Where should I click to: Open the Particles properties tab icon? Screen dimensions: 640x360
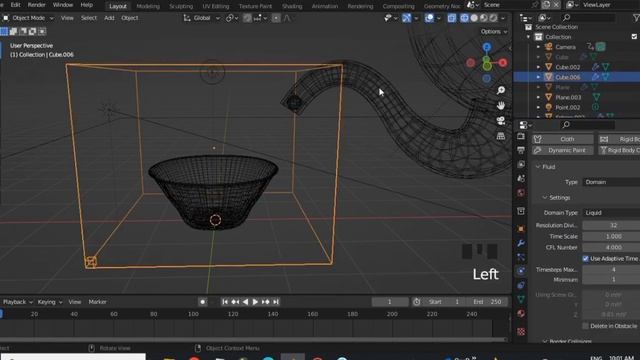point(521,257)
